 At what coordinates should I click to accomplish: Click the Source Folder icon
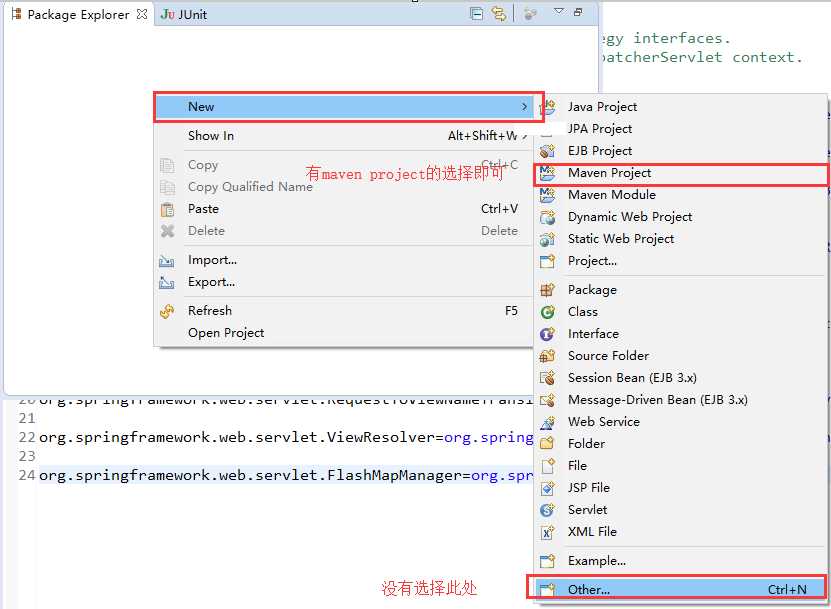coord(547,356)
